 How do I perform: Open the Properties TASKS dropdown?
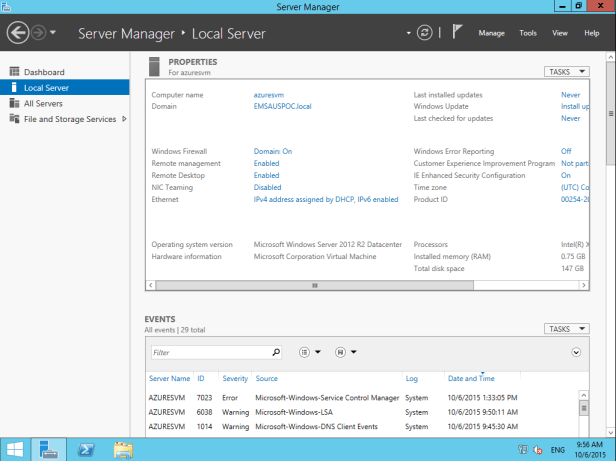(567, 72)
